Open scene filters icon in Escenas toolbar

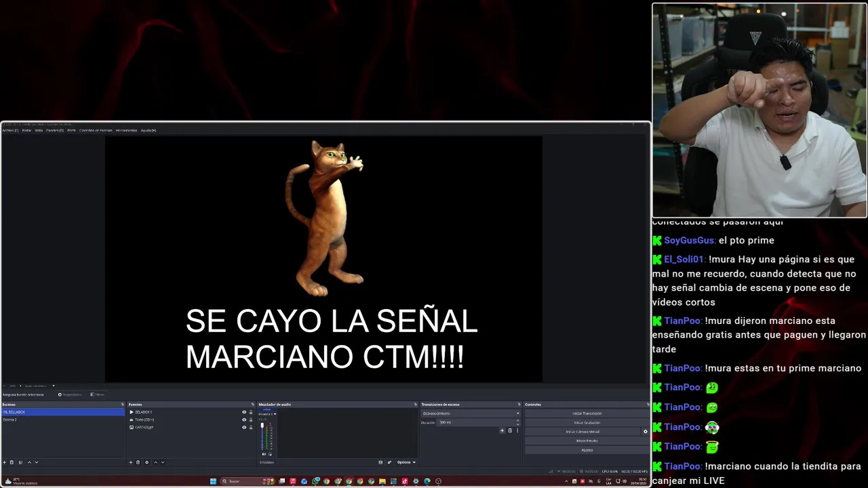click(20, 462)
